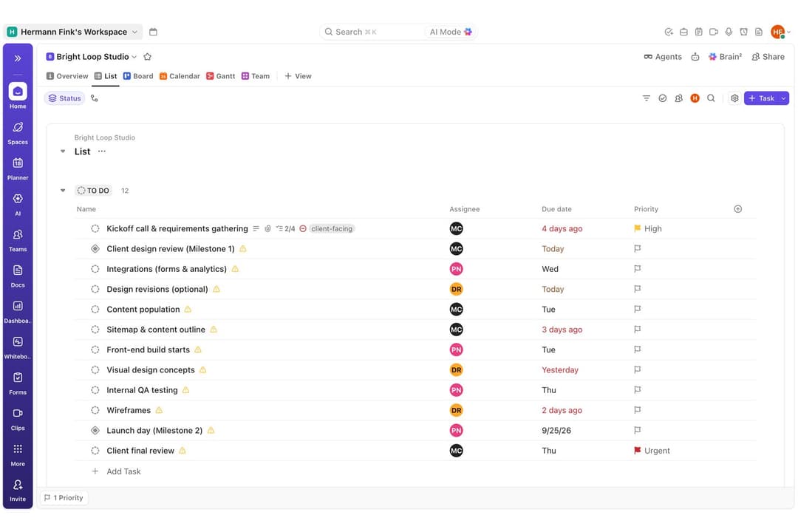
Task: Collapse the List section triangle
Action: tap(63, 151)
